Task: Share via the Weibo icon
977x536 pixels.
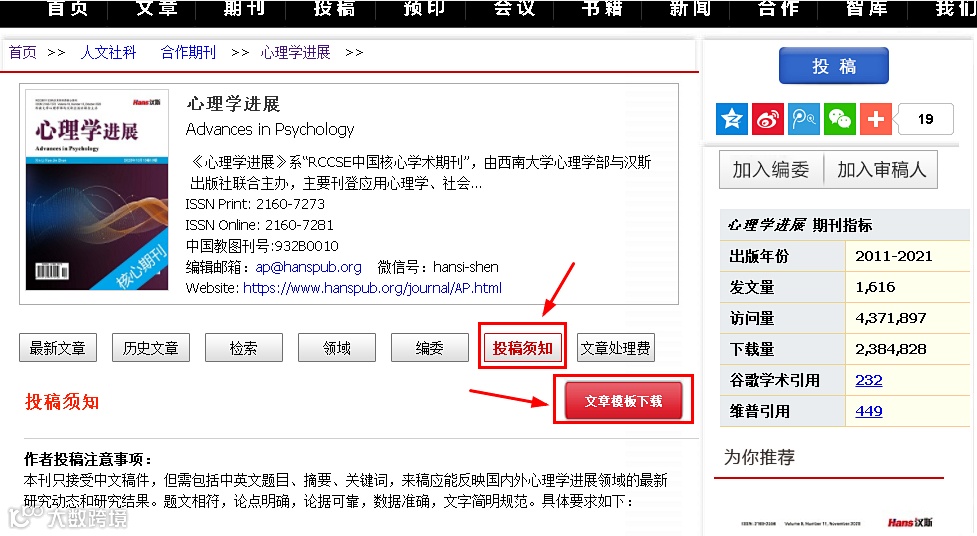Action: tap(768, 119)
